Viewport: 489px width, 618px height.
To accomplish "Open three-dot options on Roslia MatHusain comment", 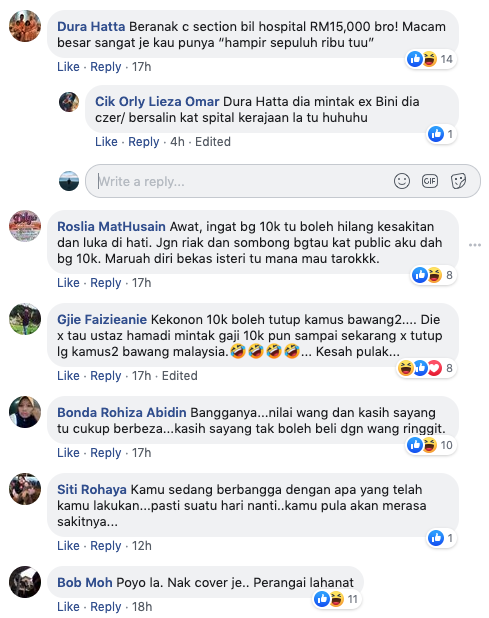I will coord(475,245).
